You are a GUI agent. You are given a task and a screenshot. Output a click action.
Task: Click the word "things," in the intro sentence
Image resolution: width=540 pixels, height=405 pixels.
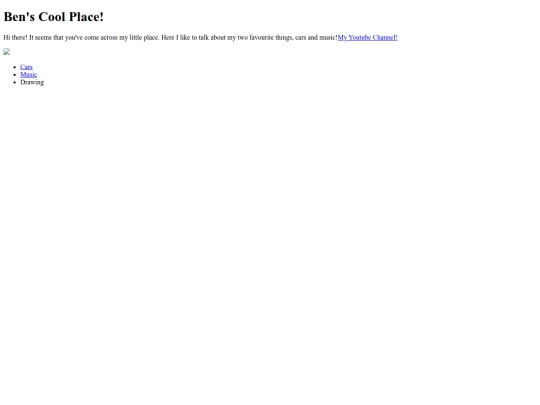(x=284, y=38)
